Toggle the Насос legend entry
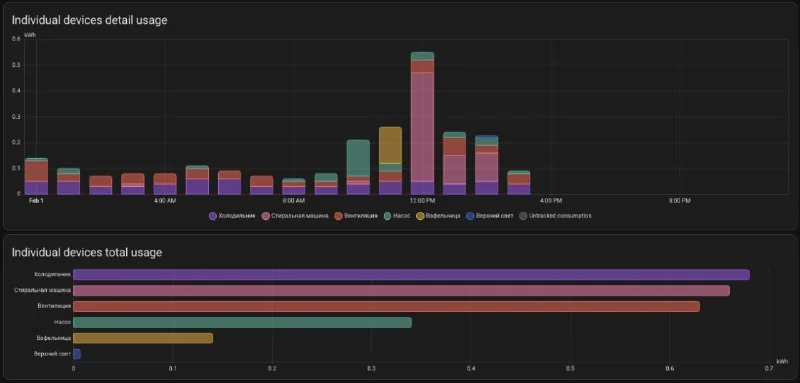Image resolution: width=800 pixels, height=383 pixels. (396, 216)
